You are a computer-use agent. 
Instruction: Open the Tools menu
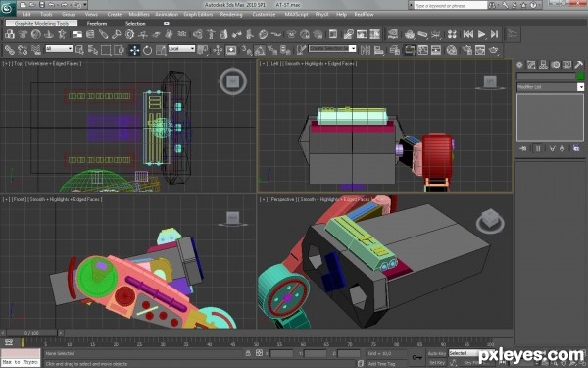[x=46, y=15]
